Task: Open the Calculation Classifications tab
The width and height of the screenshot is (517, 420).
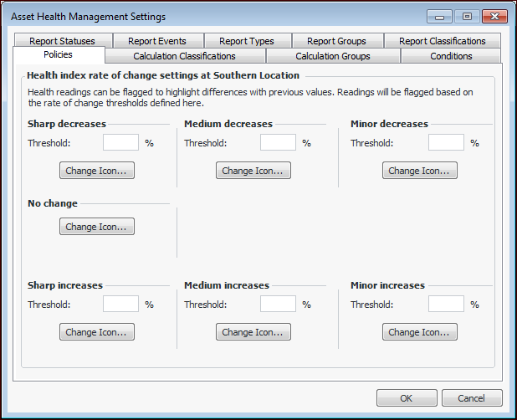Action: tap(184, 56)
